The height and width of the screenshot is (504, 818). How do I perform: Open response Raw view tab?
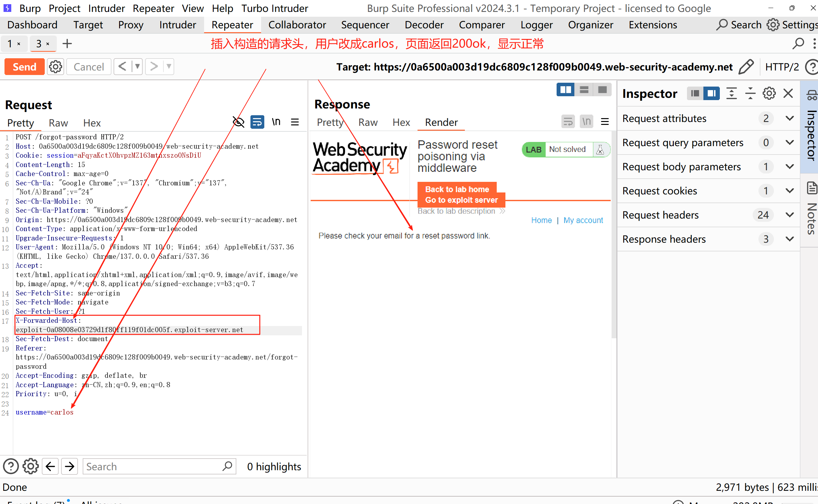click(368, 122)
